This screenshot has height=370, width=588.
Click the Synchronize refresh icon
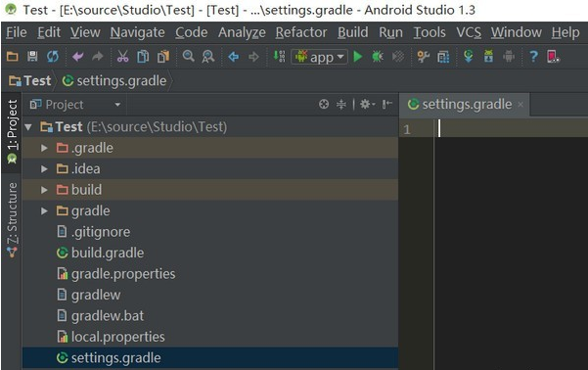[x=53, y=57]
